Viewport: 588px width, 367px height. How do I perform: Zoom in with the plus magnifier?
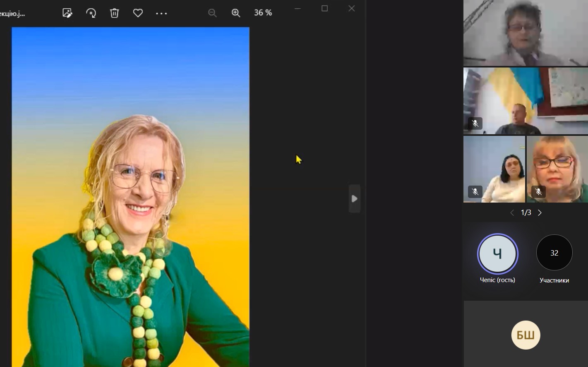[x=236, y=13]
